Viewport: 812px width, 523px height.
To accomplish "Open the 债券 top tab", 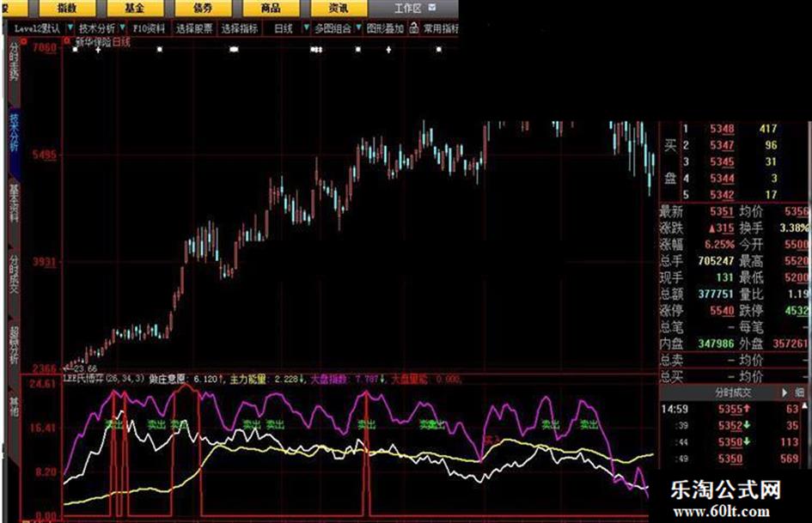I will point(203,8).
